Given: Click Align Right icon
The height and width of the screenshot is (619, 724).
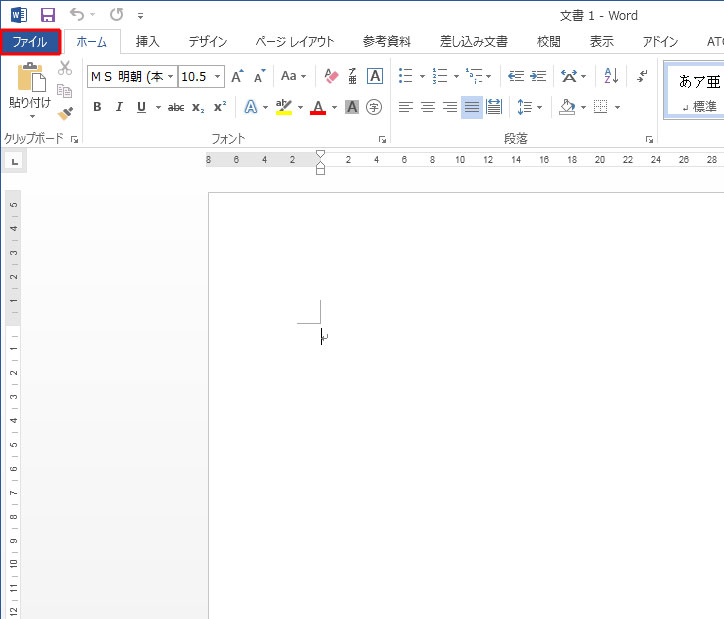Looking at the screenshot, I should 450,107.
